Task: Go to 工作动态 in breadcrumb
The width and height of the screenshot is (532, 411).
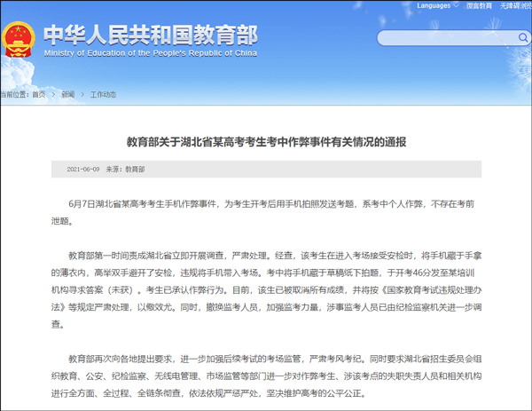Action: pyautogui.click(x=103, y=94)
